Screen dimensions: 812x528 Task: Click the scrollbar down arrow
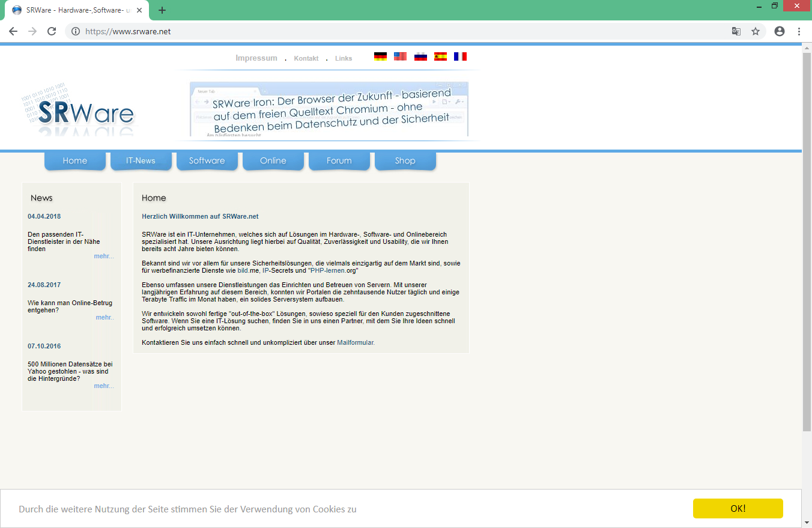[x=807, y=523]
